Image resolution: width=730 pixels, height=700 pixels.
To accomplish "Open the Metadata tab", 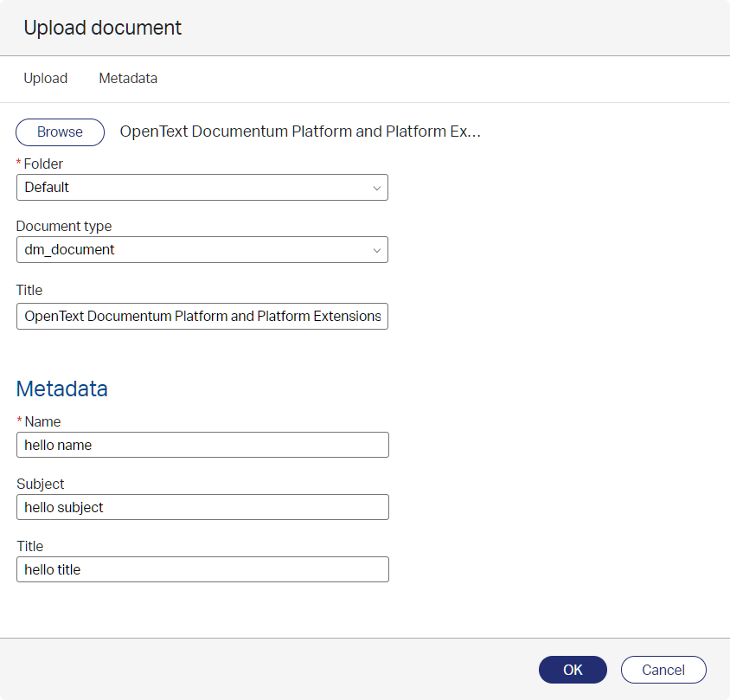I will tap(128, 79).
